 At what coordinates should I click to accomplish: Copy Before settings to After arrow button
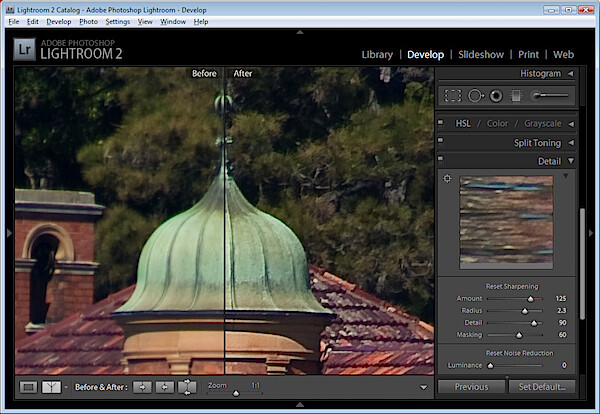(142, 387)
